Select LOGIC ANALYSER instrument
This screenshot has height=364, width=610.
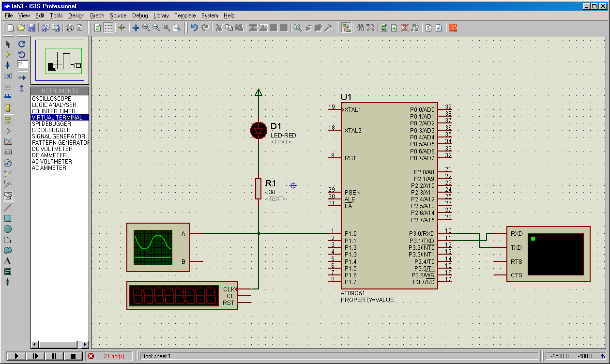pos(60,105)
